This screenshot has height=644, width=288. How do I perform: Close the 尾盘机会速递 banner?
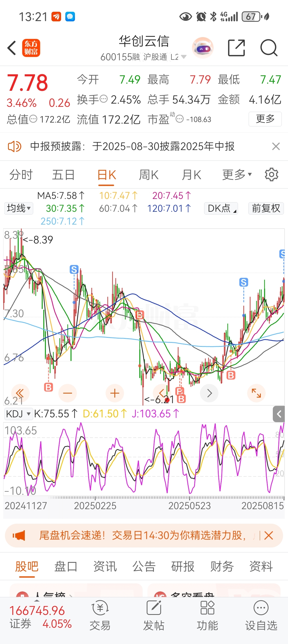(269, 535)
